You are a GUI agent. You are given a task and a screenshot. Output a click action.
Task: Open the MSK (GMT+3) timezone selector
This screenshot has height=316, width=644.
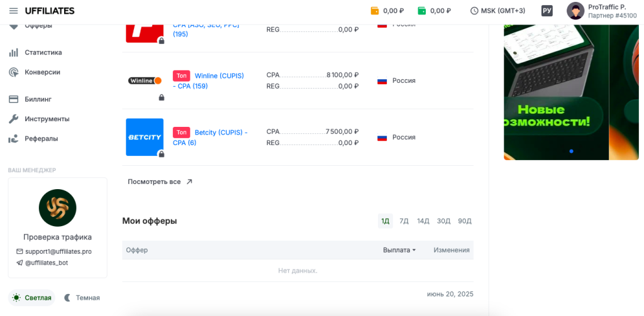pyautogui.click(x=497, y=11)
